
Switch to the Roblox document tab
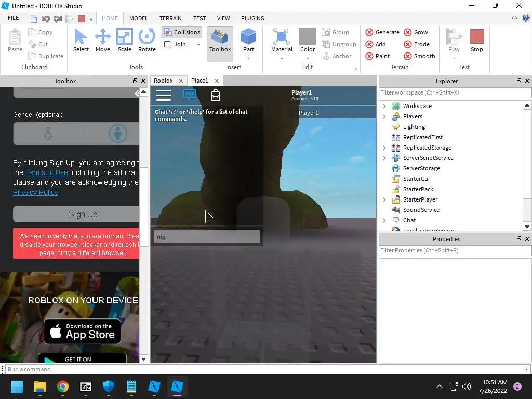(x=164, y=81)
